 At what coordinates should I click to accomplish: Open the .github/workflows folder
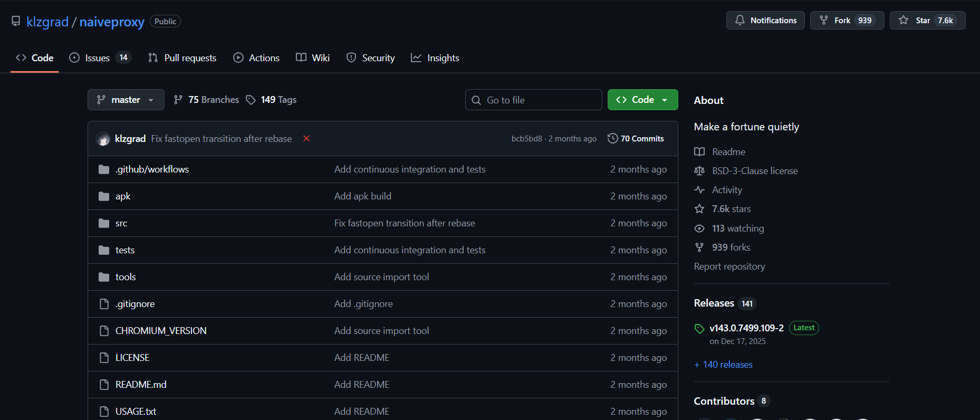click(x=152, y=169)
